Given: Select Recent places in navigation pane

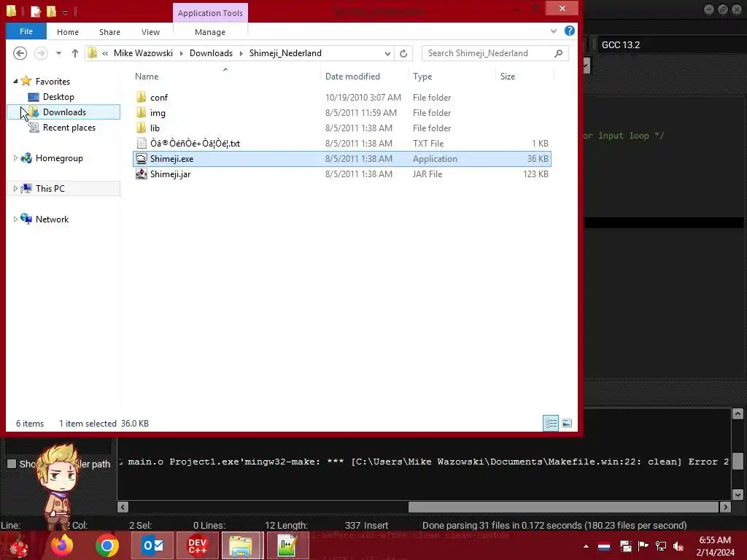Looking at the screenshot, I should 69,128.
